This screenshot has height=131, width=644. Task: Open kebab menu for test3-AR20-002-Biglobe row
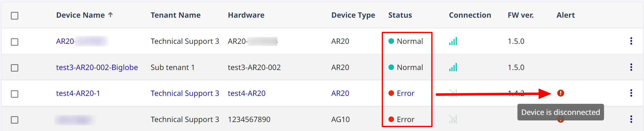pyautogui.click(x=631, y=67)
